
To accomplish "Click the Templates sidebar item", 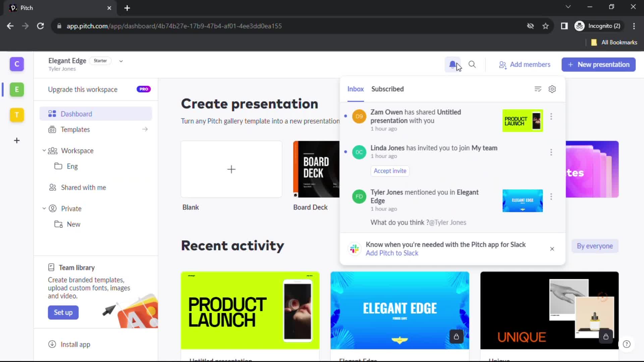I will (x=75, y=129).
